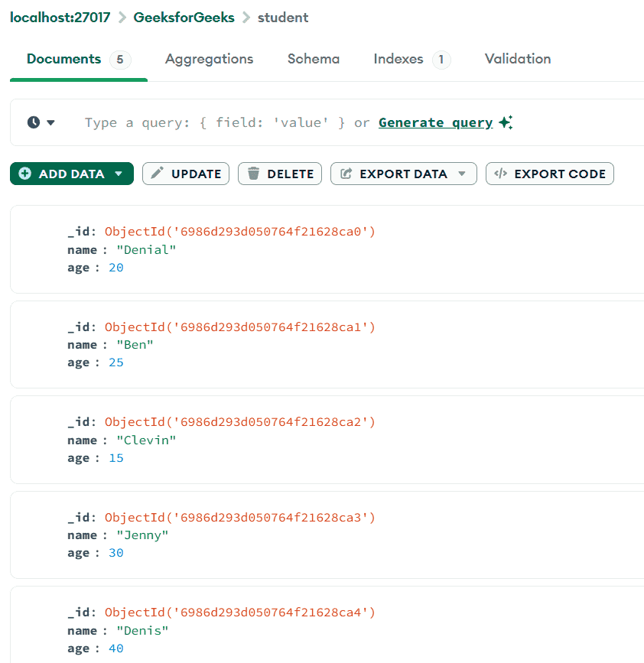The height and width of the screenshot is (663, 644).
Task: Select the ObjectId ending in ca1
Action: click(240, 327)
